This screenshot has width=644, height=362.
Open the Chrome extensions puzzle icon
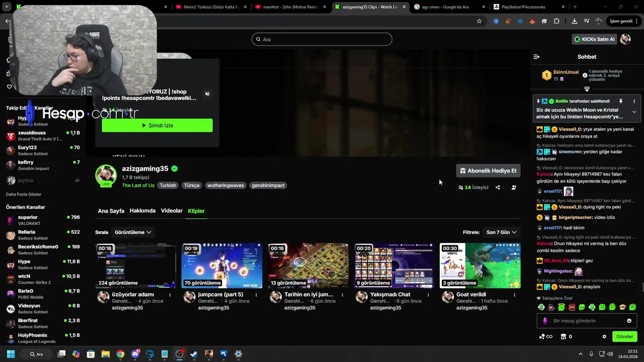coord(556,21)
